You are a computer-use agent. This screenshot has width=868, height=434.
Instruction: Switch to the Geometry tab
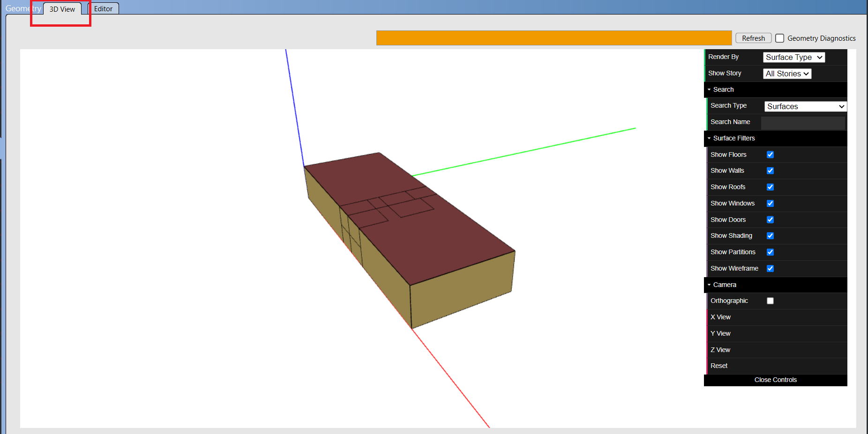(x=22, y=8)
